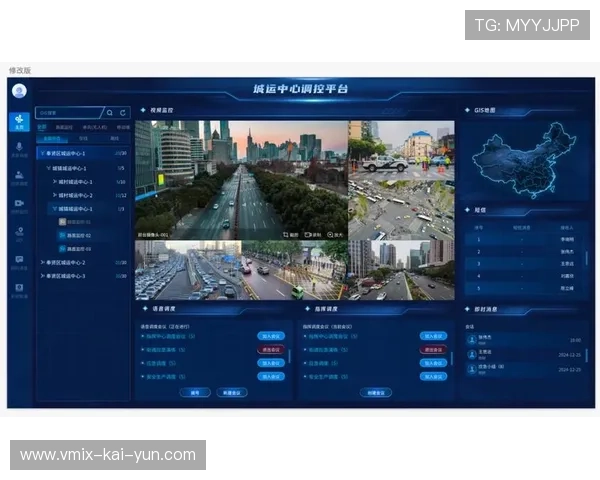Open the microphone voice dispatch sidebar icon
This screenshot has width=600, height=480.
click(x=19, y=149)
